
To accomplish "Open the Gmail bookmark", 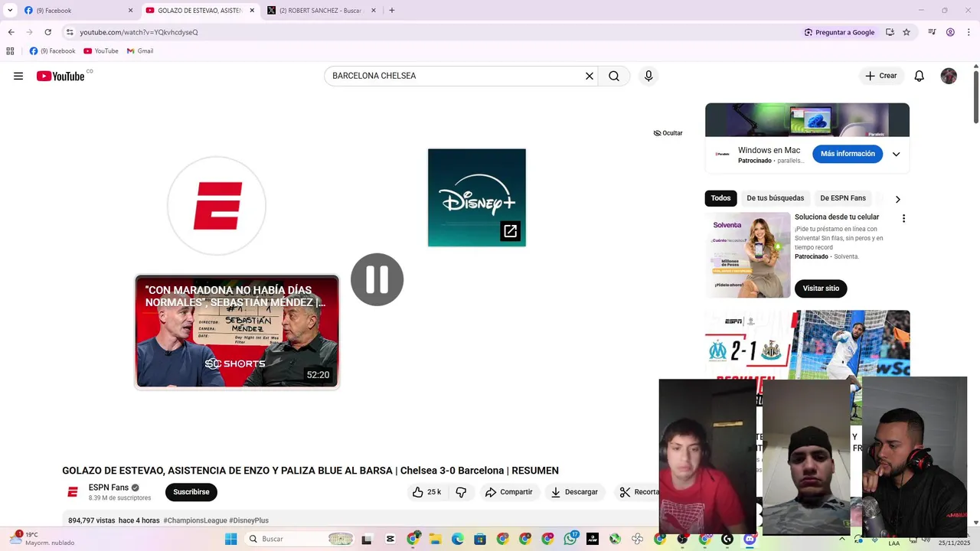I will (x=140, y=51).
